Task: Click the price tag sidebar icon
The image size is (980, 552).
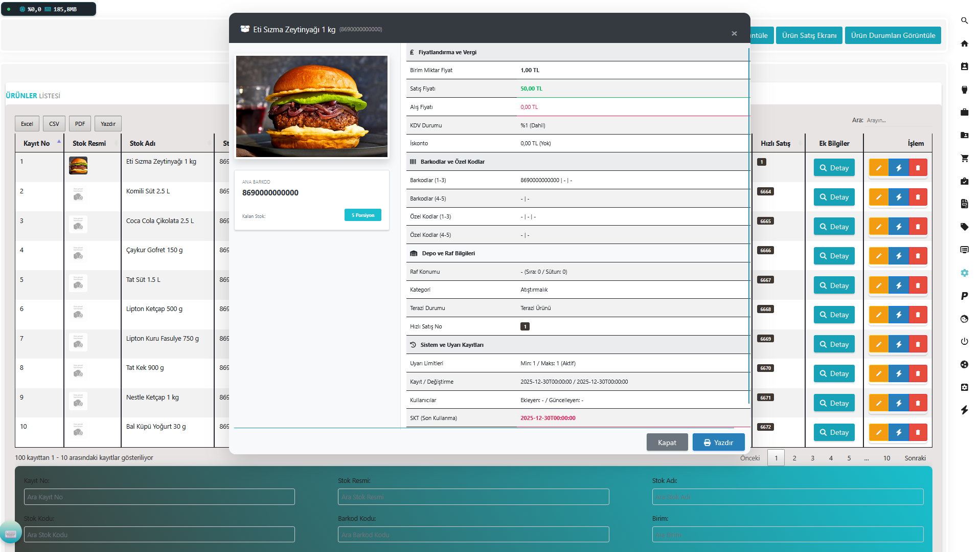Action: (x=964, y=227)
